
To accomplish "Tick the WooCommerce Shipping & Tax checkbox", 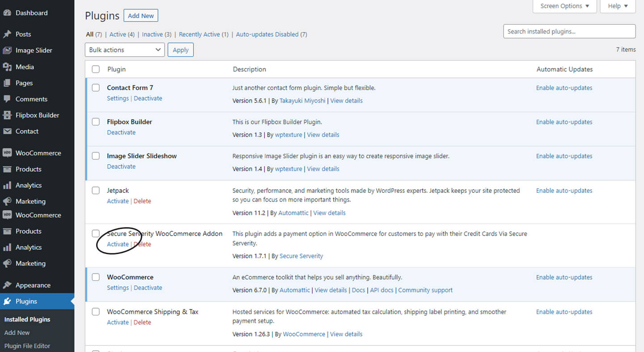I will 96,312.
